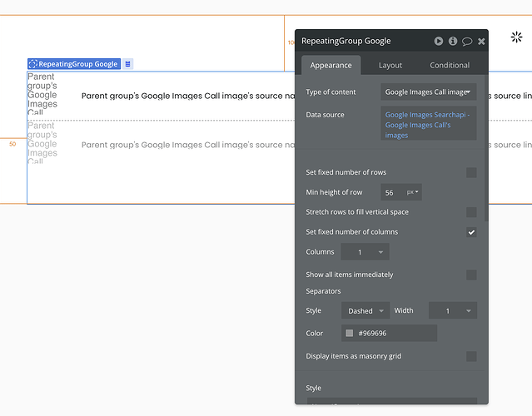This screenshot has width=532, height=416.
Task: Click the Google Images Searchapi data source expression
Action: [x=428, y=125]
